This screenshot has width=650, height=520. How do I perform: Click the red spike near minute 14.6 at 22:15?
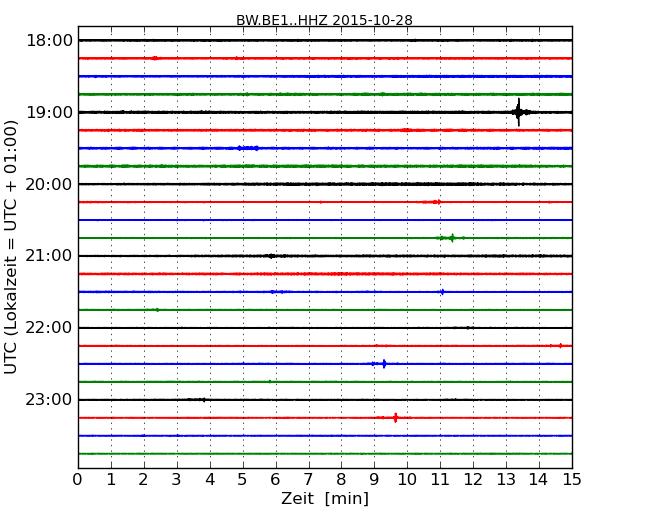560,346
